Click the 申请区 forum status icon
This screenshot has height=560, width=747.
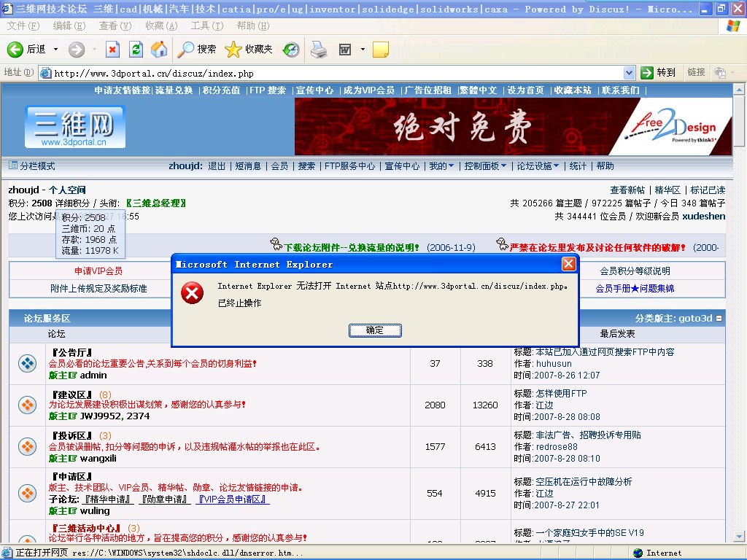[x=28, y=494]
